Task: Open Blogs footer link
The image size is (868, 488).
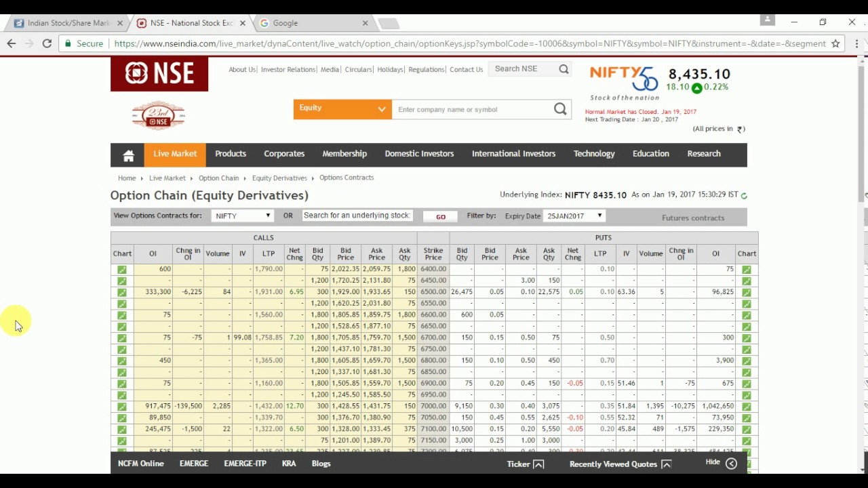Action: (x=321, y=464)
